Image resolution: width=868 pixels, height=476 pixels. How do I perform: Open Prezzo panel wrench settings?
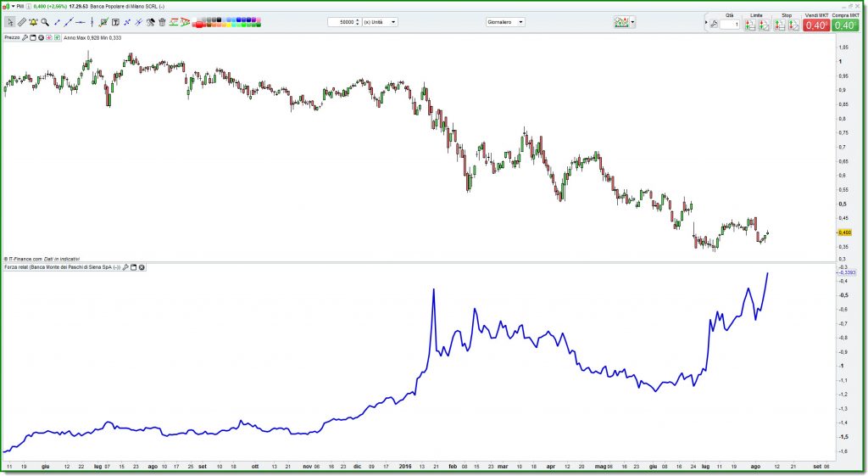(25, 37)
